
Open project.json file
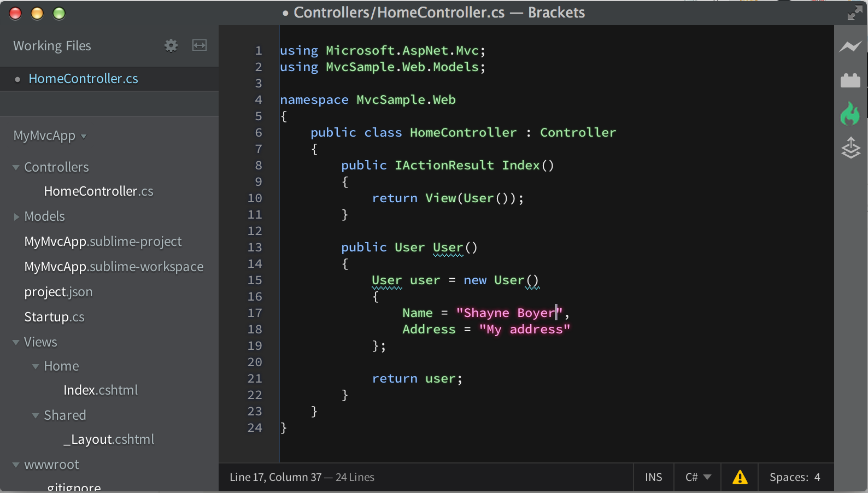(x=58, y=292)
